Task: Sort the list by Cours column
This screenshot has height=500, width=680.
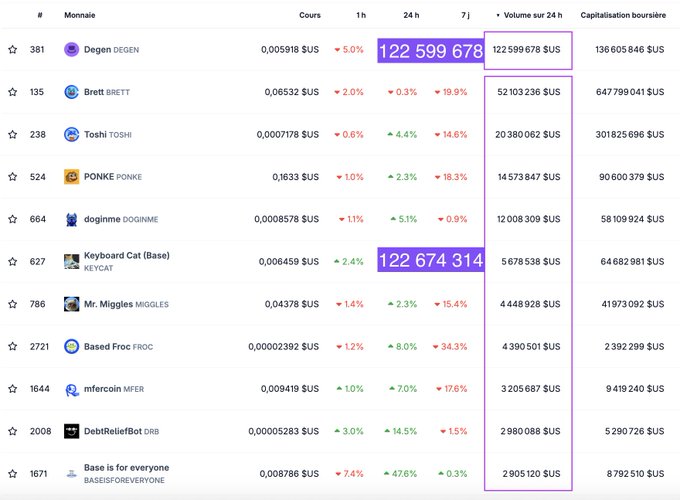Action: coord(310,16)
